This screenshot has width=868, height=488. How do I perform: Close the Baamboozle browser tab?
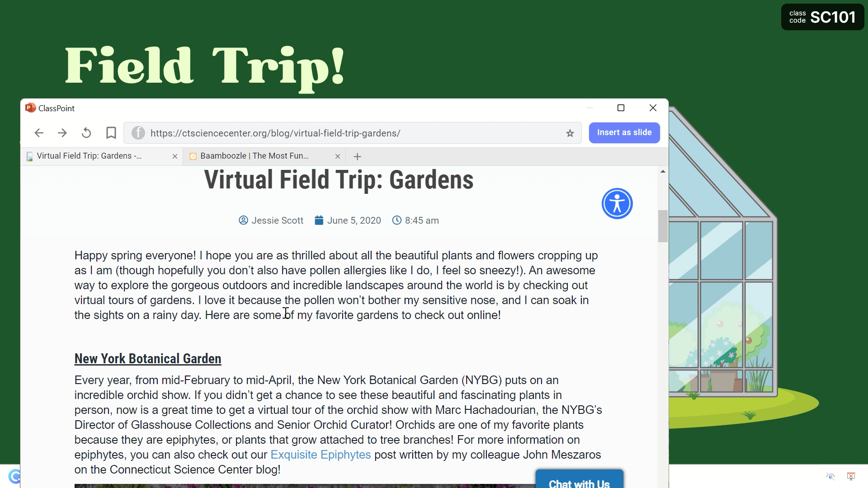coord(337,156)
